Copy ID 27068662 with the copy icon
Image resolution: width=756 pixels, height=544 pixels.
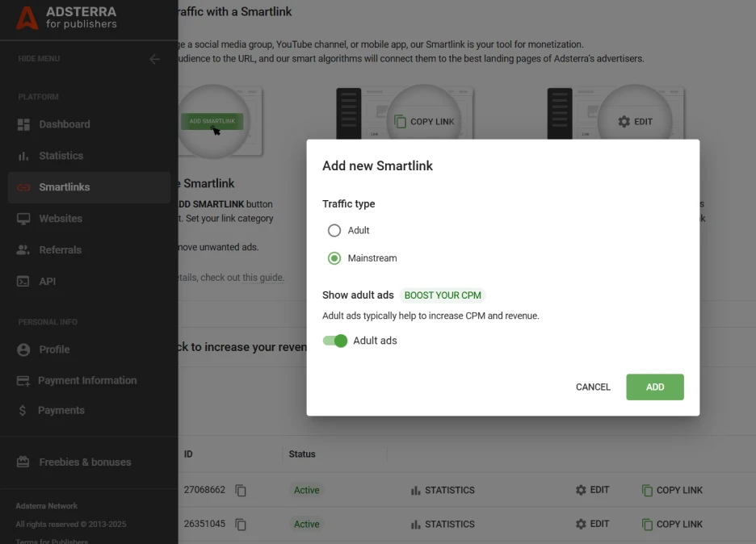[241, 490]
